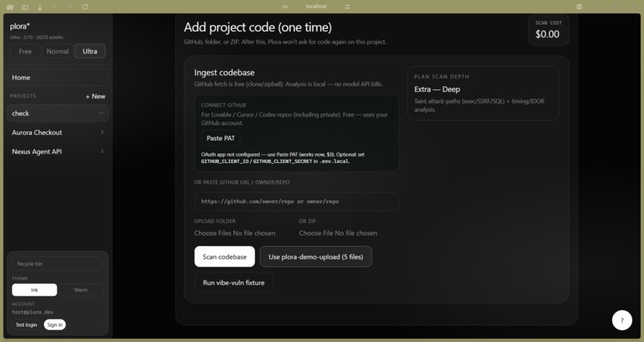Click the localhost address field
Screen dimensions: 644x342
coord(316,6)
